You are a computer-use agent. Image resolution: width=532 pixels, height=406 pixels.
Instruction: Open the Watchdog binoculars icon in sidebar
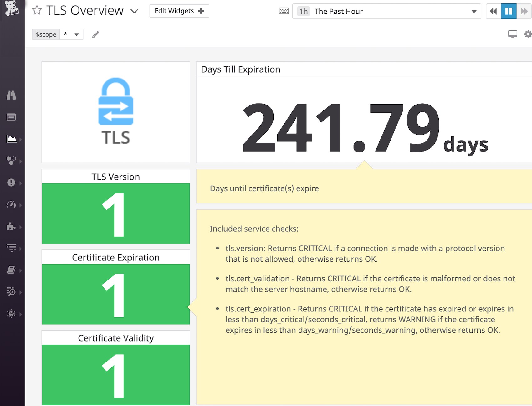point(12,95)
